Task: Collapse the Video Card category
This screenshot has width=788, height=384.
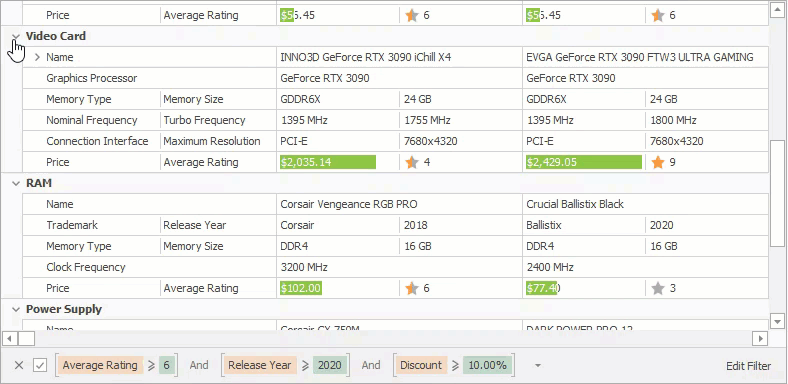Action: click(16, 36)
